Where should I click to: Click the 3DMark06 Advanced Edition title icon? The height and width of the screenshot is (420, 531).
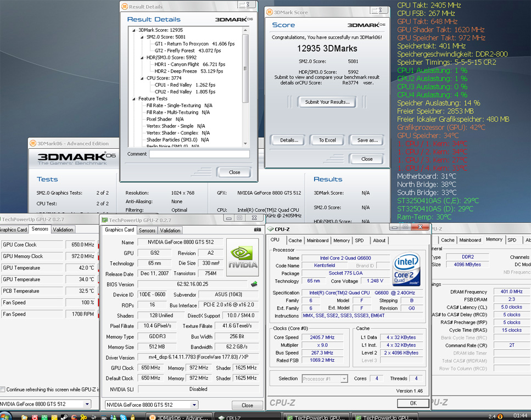click(33, 143)
